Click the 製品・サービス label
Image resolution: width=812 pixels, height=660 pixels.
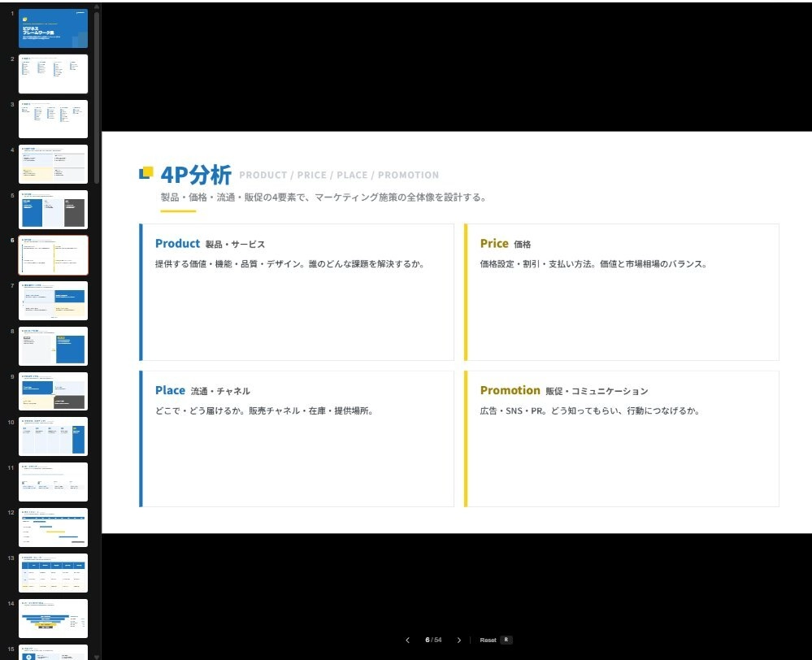click(235, 245)
